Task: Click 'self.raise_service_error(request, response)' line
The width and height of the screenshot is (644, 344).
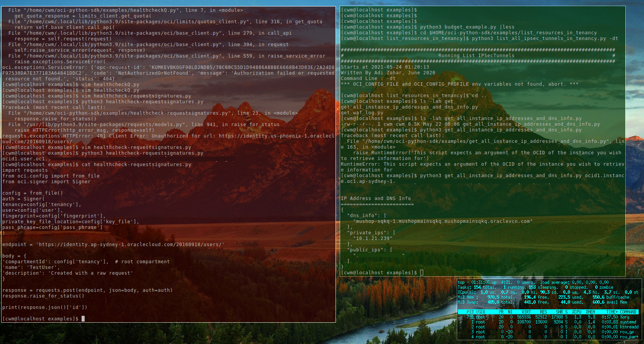Action: (80, 50)
